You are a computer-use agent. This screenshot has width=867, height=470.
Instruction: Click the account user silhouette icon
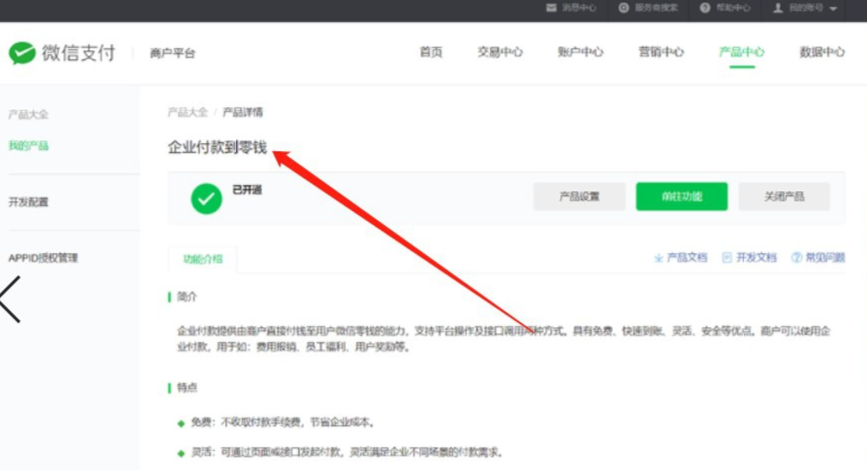point(778,8)
